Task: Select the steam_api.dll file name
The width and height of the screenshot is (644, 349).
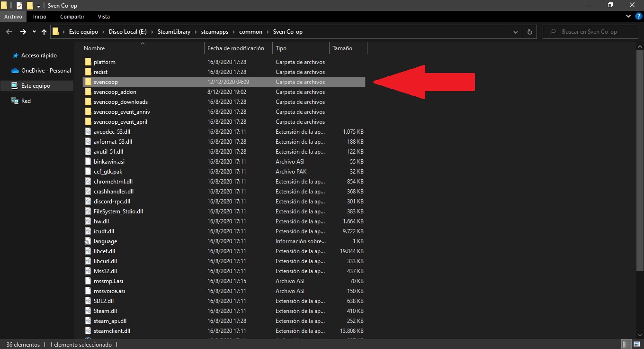Action: (110, 321)
